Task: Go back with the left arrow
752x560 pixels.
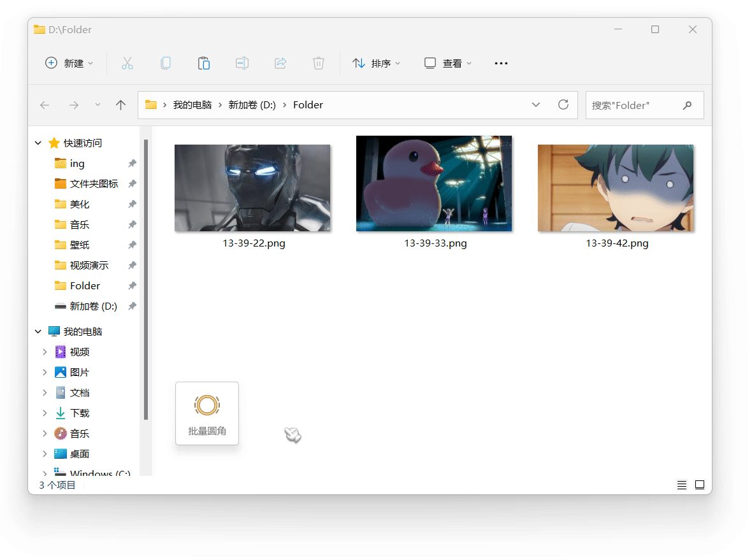Action: coord(45,105)
